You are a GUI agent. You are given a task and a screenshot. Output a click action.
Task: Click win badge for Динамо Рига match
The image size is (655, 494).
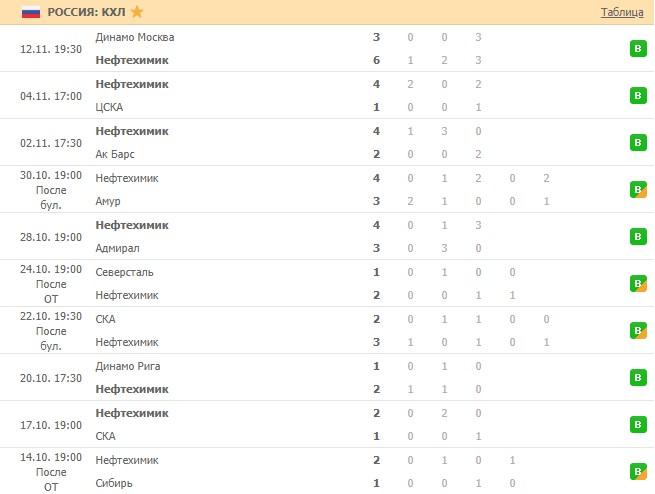point(638,377)
